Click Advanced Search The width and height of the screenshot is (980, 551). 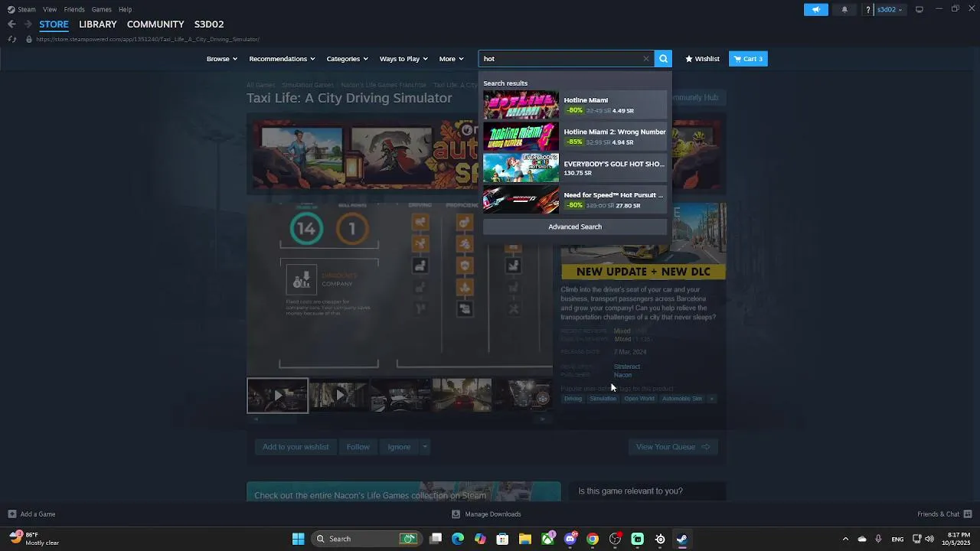[575, 227]
